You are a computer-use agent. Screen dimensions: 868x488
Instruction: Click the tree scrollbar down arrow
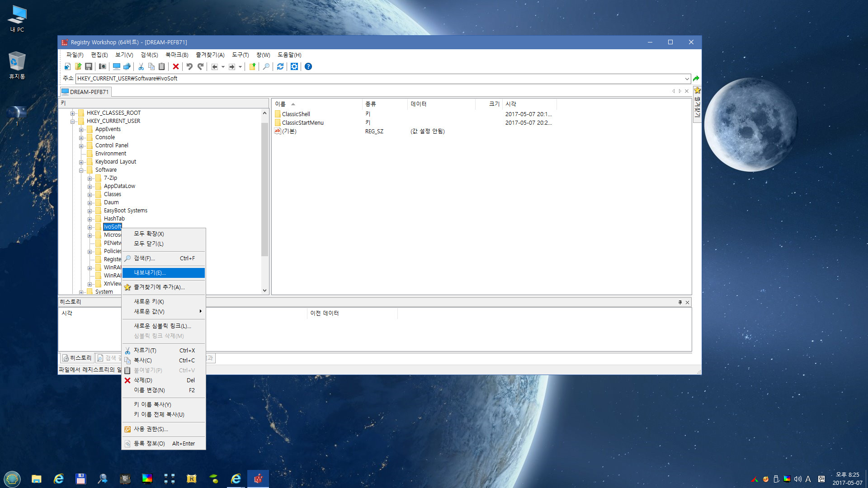pos(265,291)
